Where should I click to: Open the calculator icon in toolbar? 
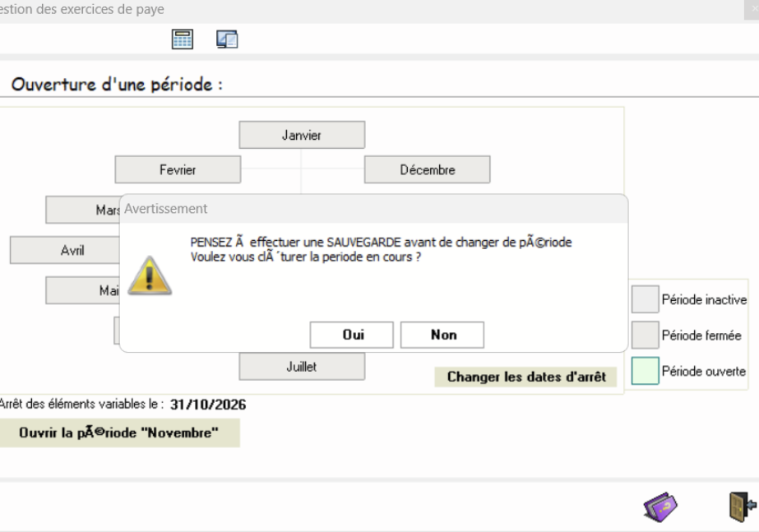point(183,39)
